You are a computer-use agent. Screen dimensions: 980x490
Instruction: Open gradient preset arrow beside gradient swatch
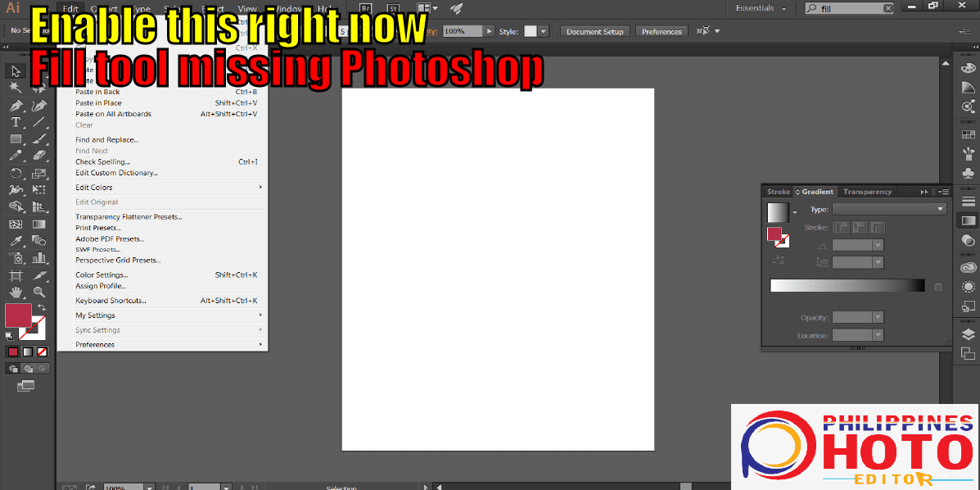coord(795,213)
